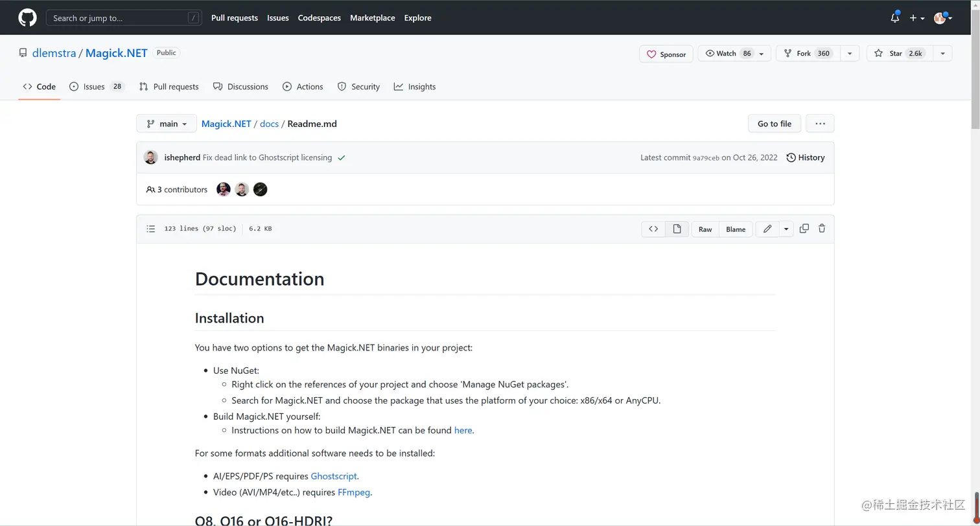Open the Actions tab
Image resolution: width=980 pixels, height=526 pixels.
[303, 87]
